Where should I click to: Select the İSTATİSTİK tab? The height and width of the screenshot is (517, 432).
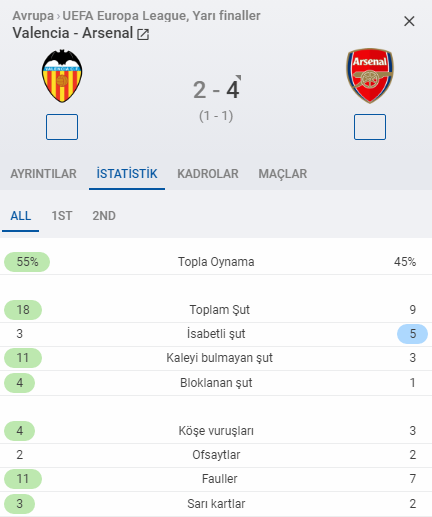[127, 174]
